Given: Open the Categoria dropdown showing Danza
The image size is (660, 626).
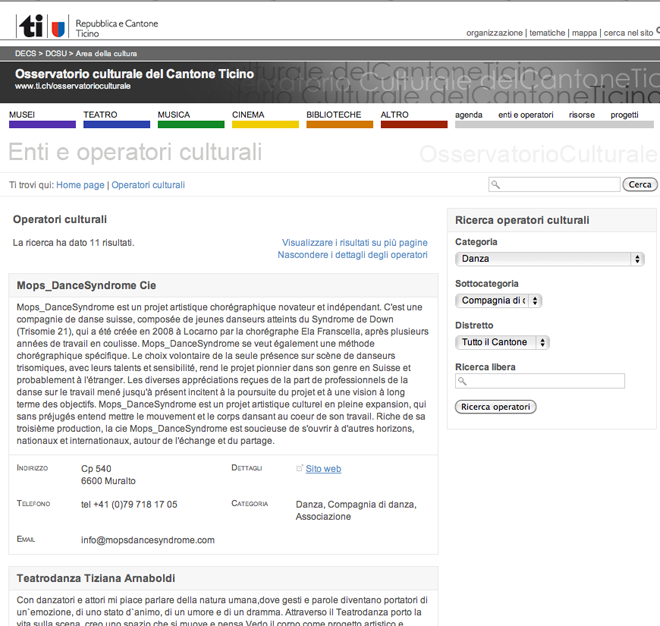Looking at the screenshot, I should point(550,259).
